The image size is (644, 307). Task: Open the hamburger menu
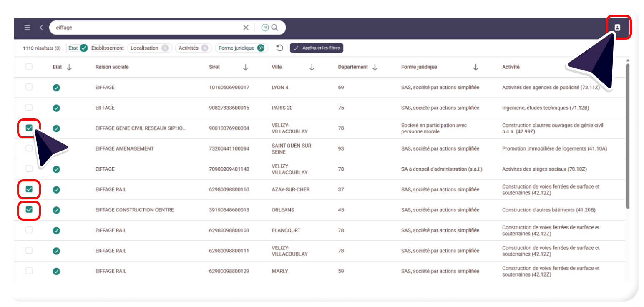(x=27, y=28)
